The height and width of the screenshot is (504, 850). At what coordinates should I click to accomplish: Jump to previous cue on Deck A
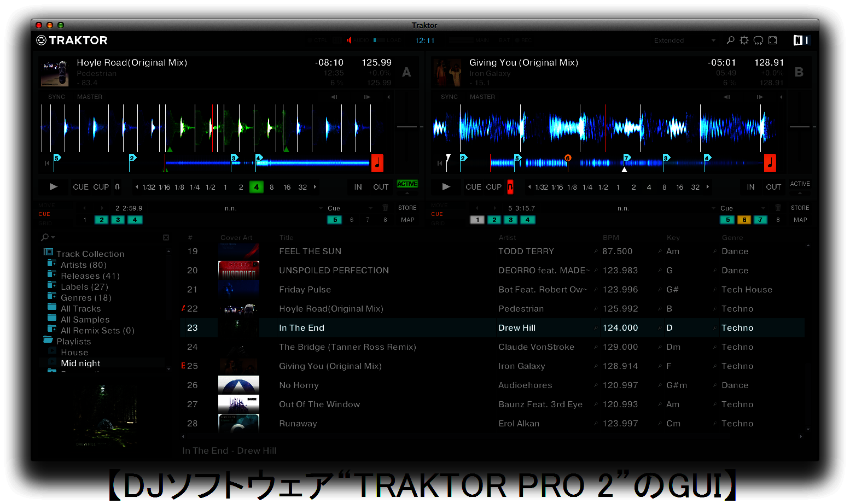[x=84, y=208]
